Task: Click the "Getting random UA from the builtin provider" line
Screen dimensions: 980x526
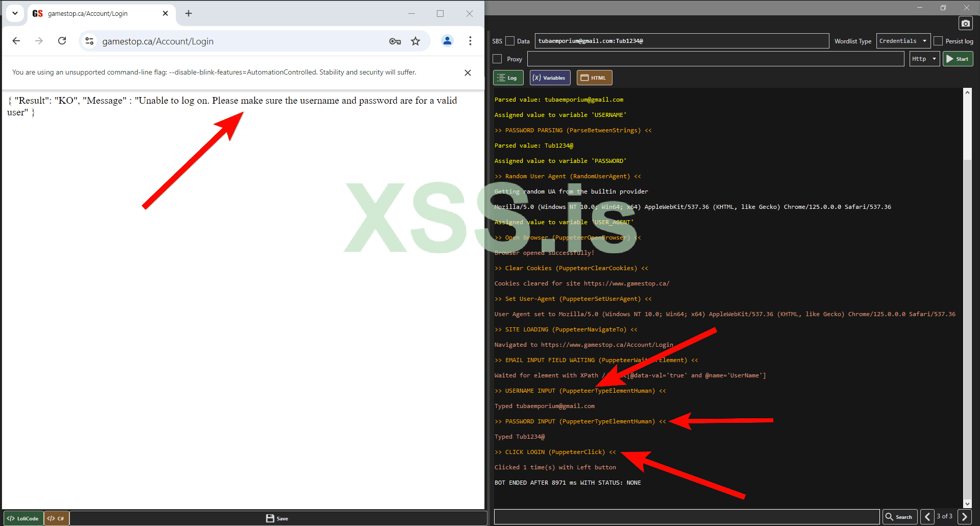Action: click(x=571, y=192)
